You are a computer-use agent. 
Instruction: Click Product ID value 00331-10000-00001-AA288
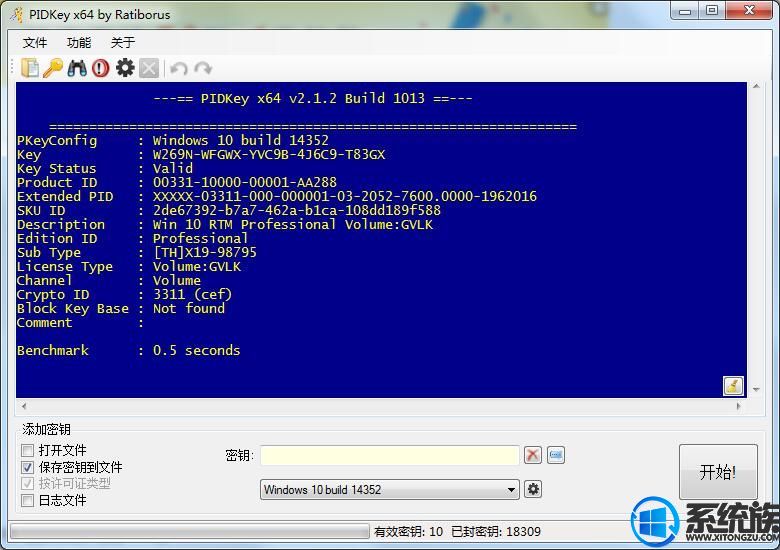pyautogui.click(x=245, y=183)
